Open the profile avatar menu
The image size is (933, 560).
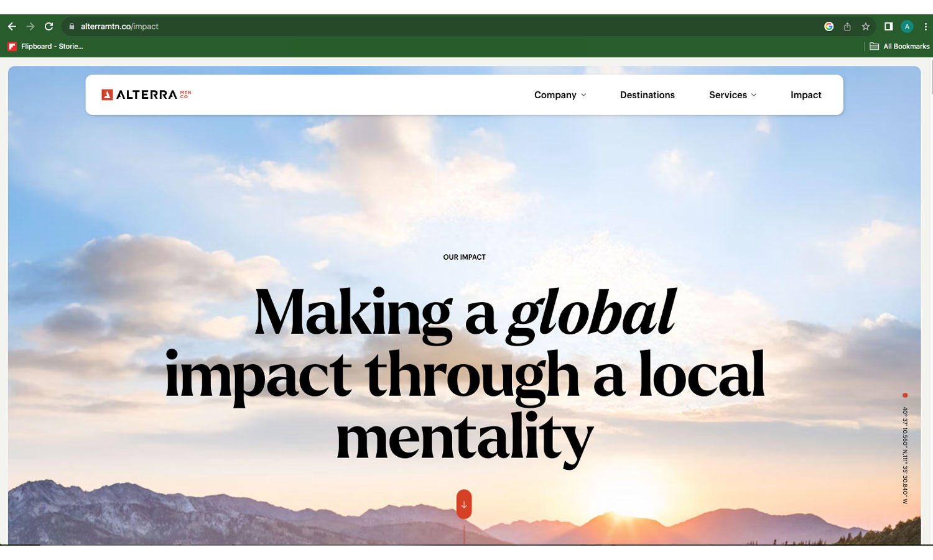907,27
